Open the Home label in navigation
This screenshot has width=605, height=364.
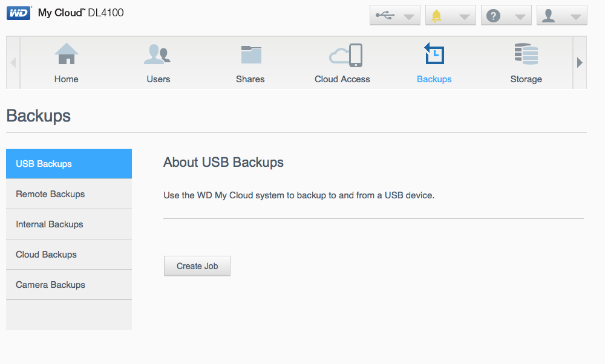(67, 79)
